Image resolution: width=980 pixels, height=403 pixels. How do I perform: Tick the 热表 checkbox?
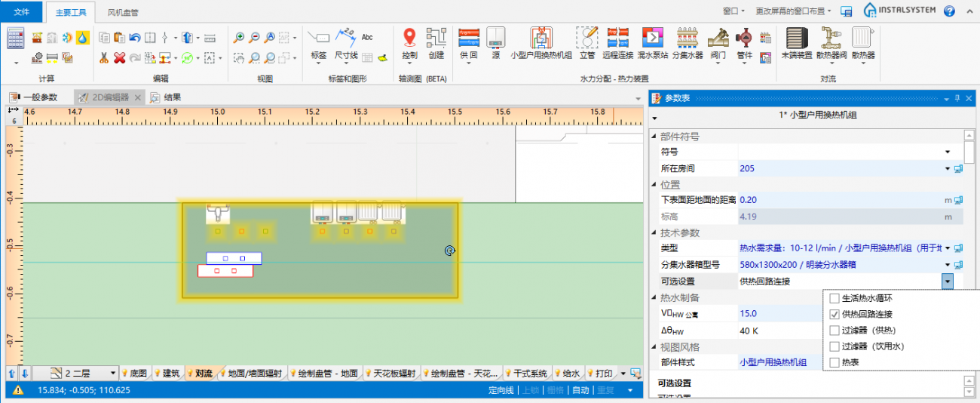pyautogui.click(x=835, y=362)
